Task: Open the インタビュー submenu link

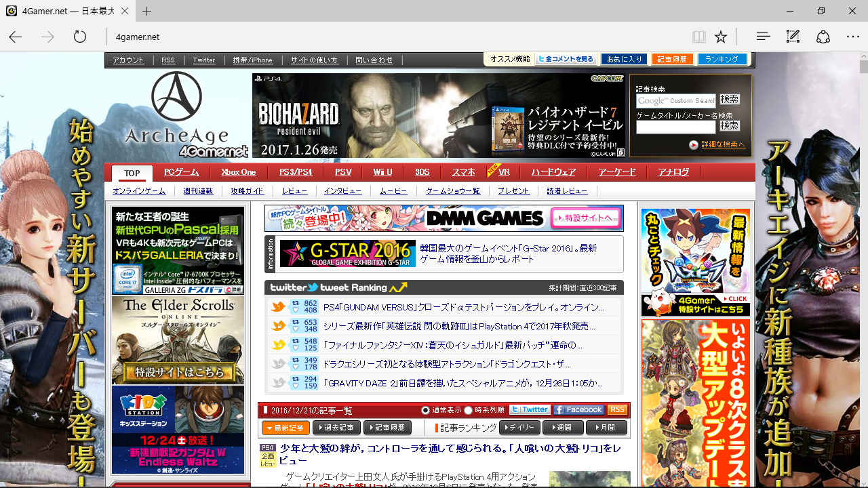Action: point(342,191)
